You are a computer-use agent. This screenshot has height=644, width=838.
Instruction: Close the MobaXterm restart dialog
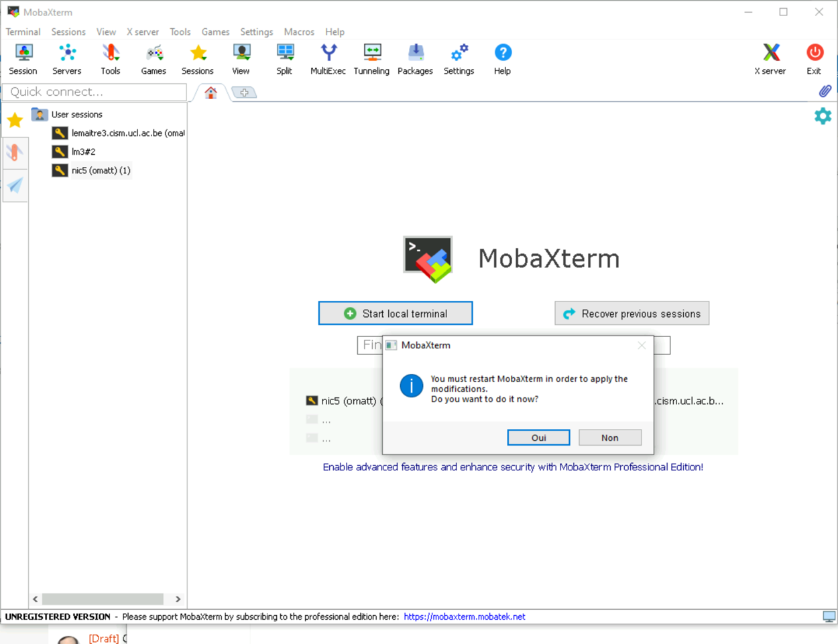pyautogui.click(x=642, y=345)
